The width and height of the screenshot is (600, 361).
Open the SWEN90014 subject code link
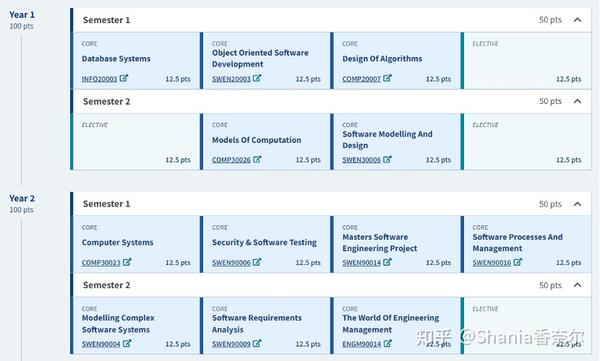click(x=362, y=263)
